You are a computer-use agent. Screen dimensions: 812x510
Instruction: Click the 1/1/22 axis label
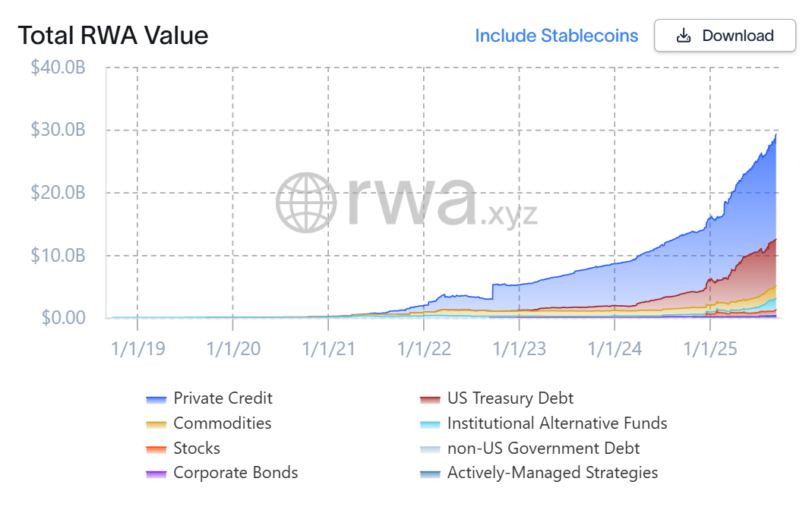click(424, 348)
